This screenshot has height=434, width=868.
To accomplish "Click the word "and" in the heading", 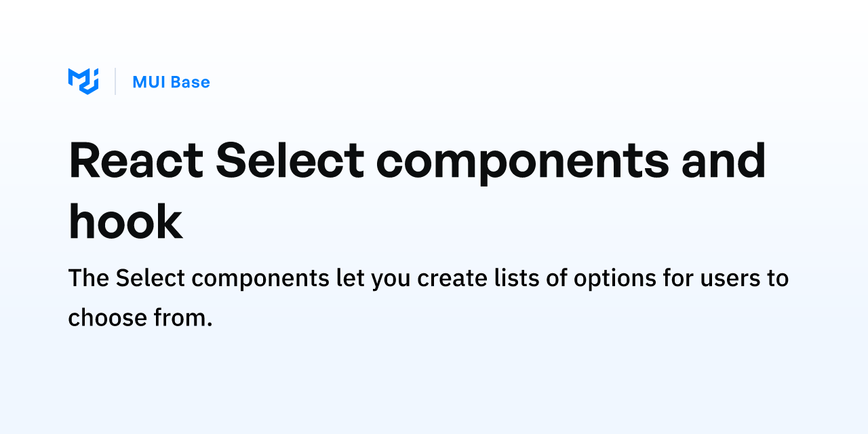I will pyautogui.click(x=724, y=161).
